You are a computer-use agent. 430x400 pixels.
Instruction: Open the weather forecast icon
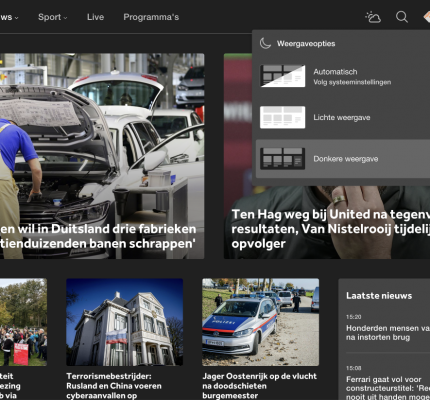point(373,17)
